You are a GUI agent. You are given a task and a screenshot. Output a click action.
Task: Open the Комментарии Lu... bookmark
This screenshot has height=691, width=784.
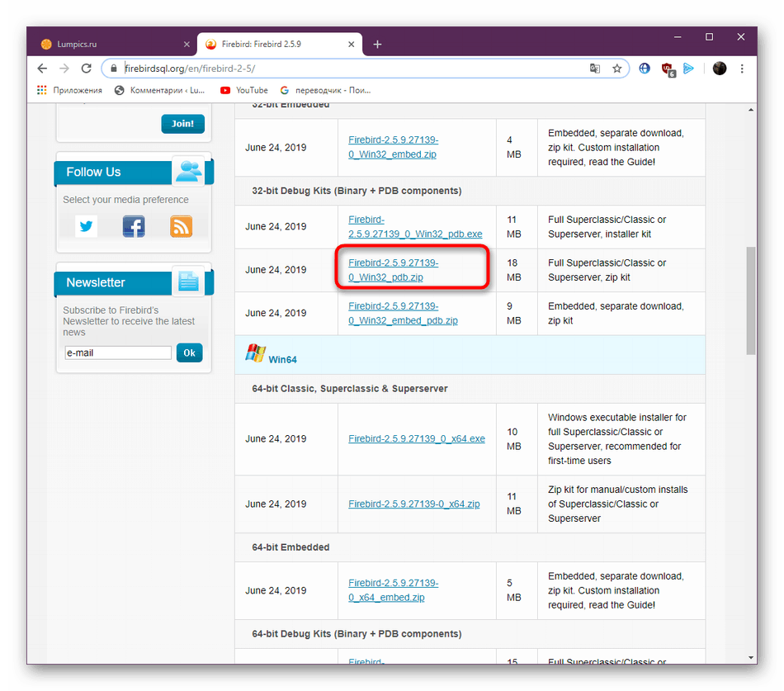159,90
